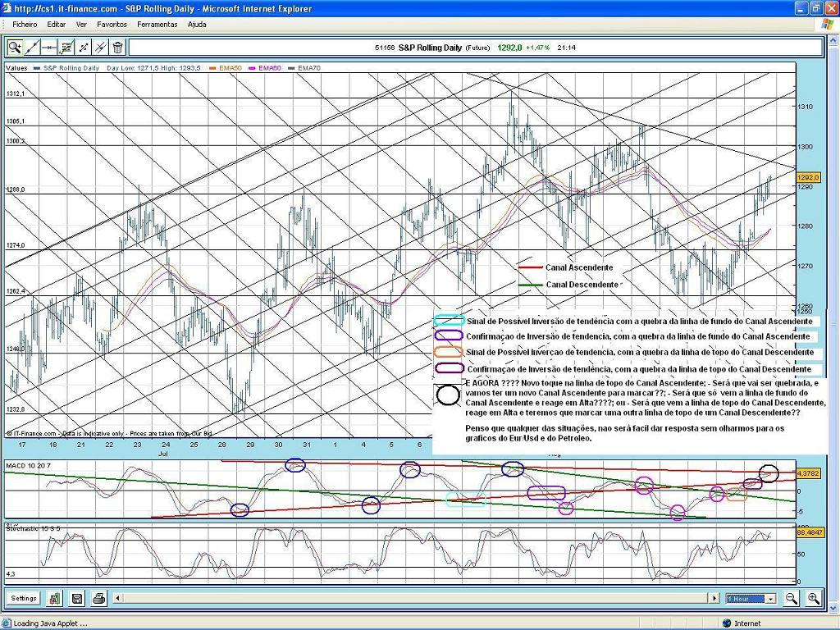Click the Internet Explorer title bar icon

7,8
